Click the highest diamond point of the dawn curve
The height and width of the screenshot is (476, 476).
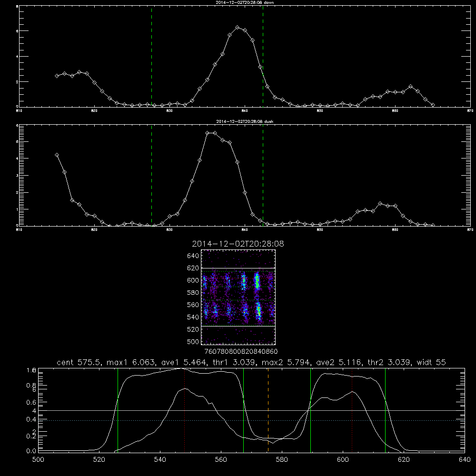238,28
